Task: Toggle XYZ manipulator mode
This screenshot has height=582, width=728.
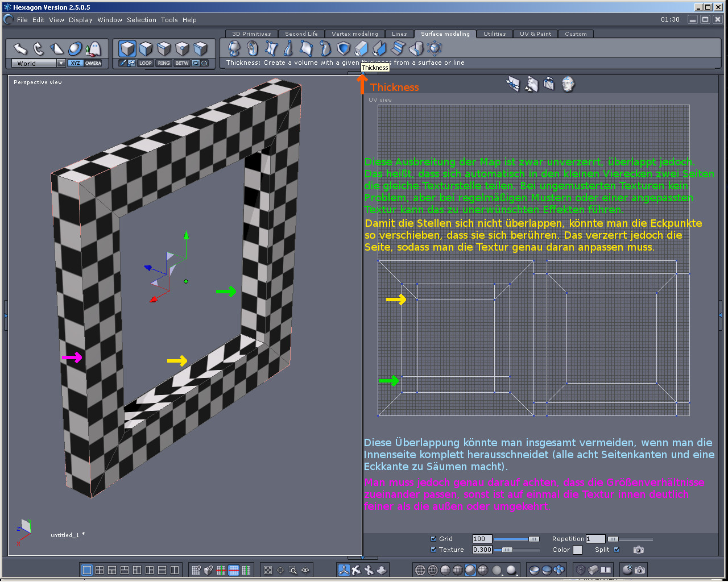Action: (x=75, y=63)
